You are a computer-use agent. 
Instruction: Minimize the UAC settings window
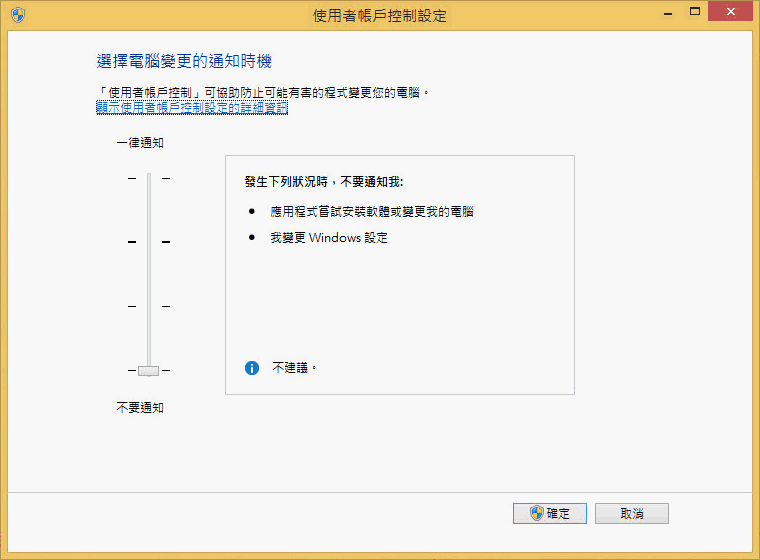tap(668, 12)
